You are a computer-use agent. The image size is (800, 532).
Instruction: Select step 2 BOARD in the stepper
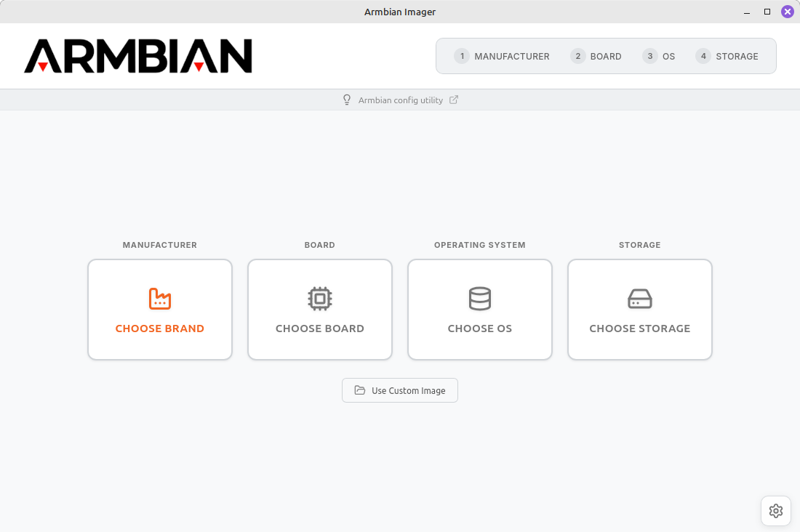tap(596, 56)
